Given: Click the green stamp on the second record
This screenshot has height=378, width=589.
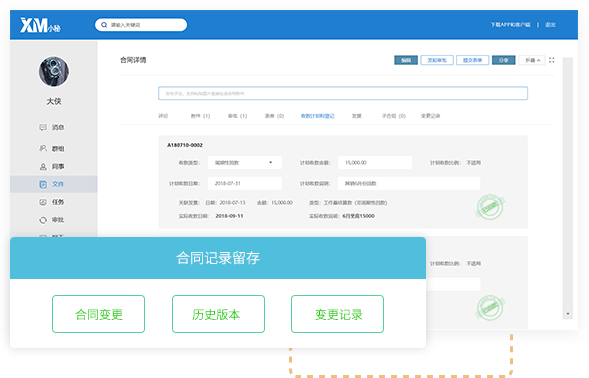Looking at the screenshot, I should [x=490, y=308].
